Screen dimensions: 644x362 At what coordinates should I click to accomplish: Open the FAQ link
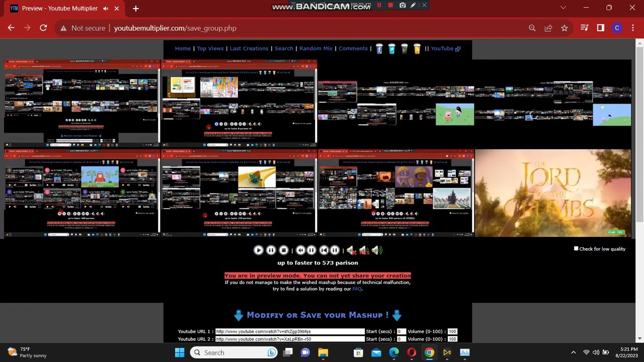(x=357, y=289)
